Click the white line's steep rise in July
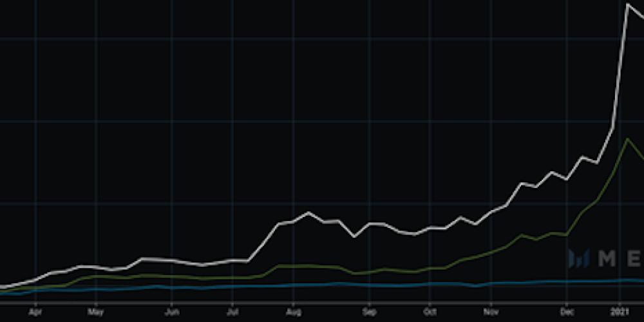This screenshot has height=322, width=644. click(264, 242)
